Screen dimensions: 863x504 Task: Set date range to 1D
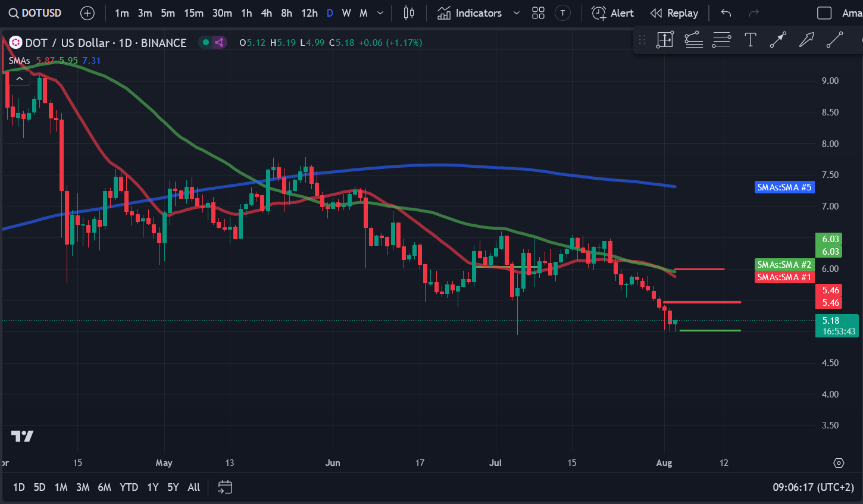[19, 487]
